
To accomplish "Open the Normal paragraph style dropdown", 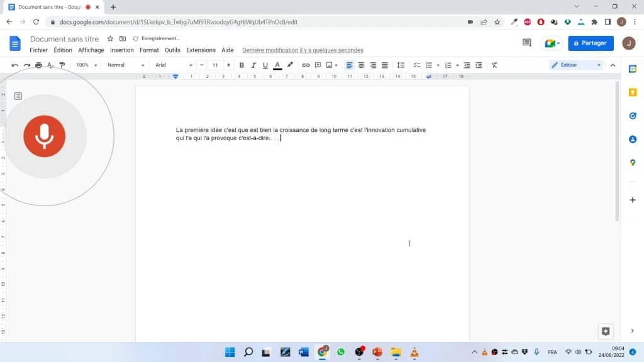I will coord(126,65).
